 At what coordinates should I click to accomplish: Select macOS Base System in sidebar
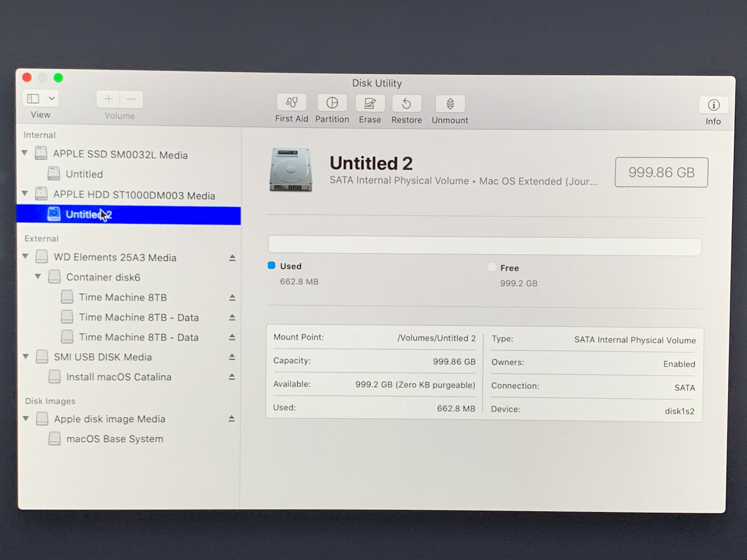coord(114,439)
